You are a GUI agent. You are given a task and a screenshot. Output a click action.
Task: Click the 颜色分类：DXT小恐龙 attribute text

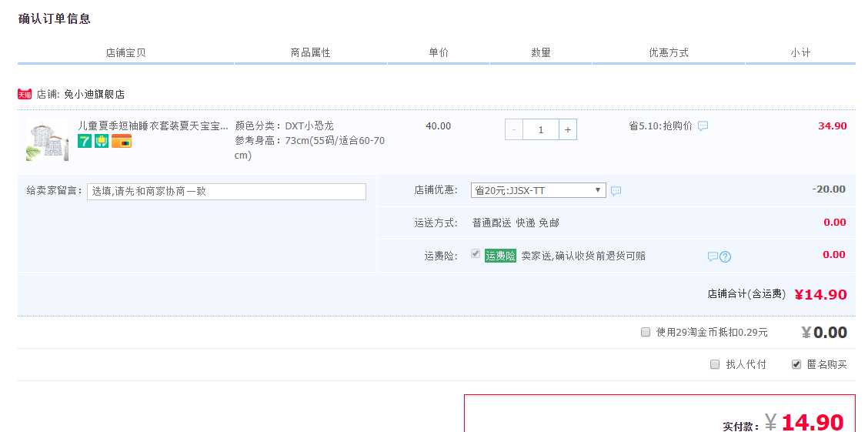point(285,126)
